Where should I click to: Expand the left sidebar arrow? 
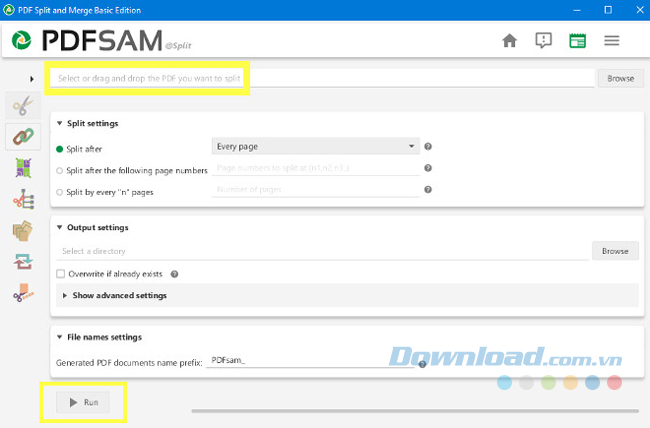click(32, 79)
